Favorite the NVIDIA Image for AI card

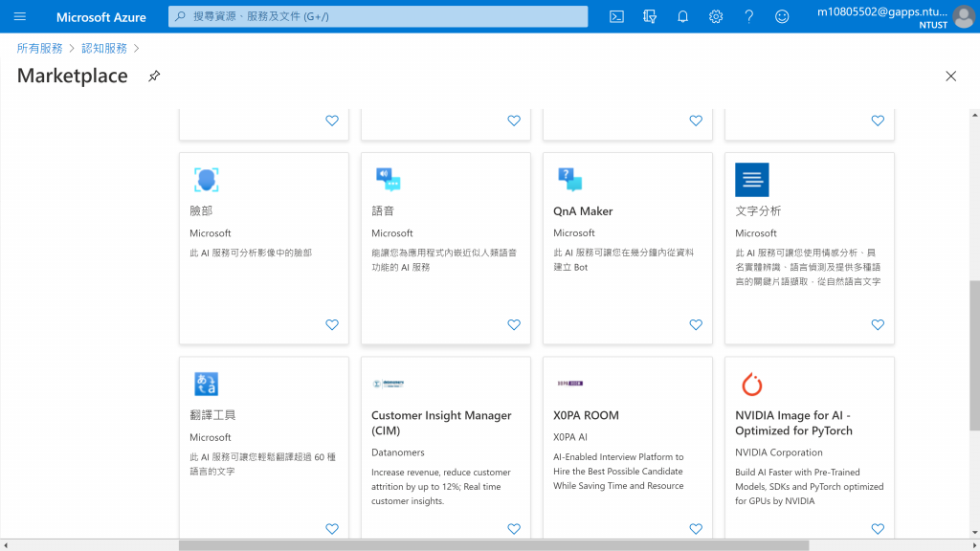(x=878, y=529)
